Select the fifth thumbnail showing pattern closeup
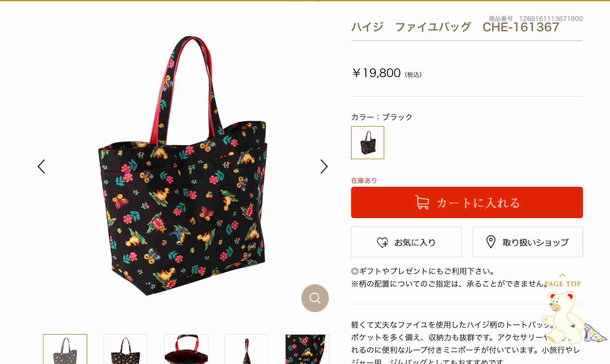The width and height of the screenshot is (610, 364). pyautogui.click(x=307, y=349)
